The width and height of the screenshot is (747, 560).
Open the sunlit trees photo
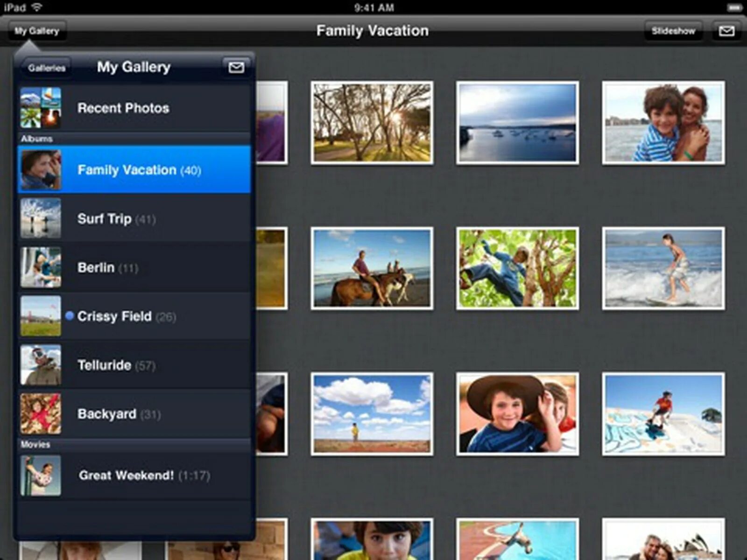click(372, 123)
